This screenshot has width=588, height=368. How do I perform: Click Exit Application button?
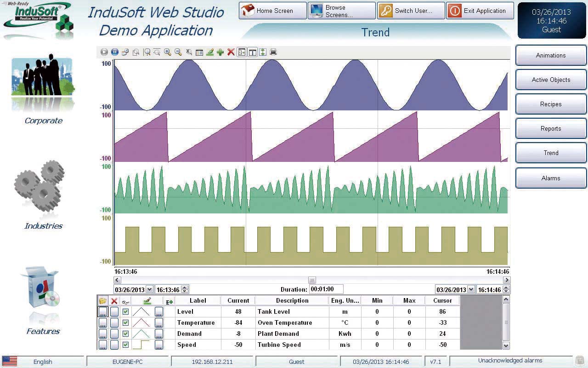coord(480,11)
